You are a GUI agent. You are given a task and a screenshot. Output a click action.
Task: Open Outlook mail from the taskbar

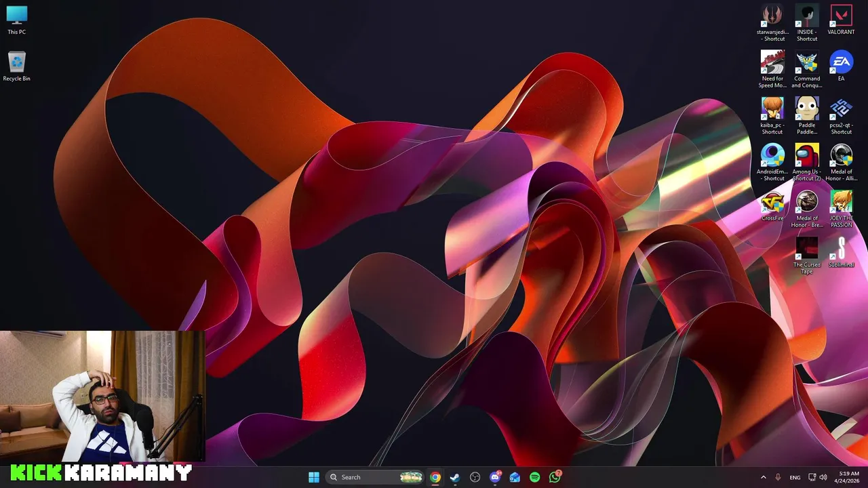pyautogui.click(x=515, y=477)
